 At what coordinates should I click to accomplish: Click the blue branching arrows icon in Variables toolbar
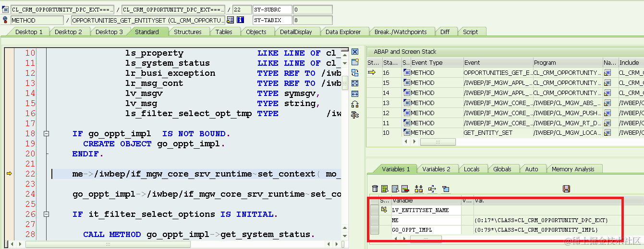432,189
